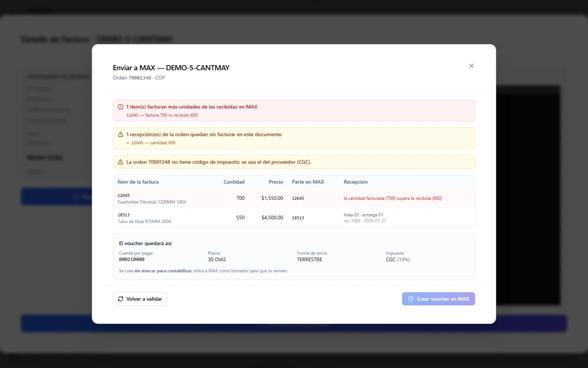Image resolution: width=588 pixels, height=368 pixels.
Task: Select the Recepción column header
Action: click(x=356, y=182)
